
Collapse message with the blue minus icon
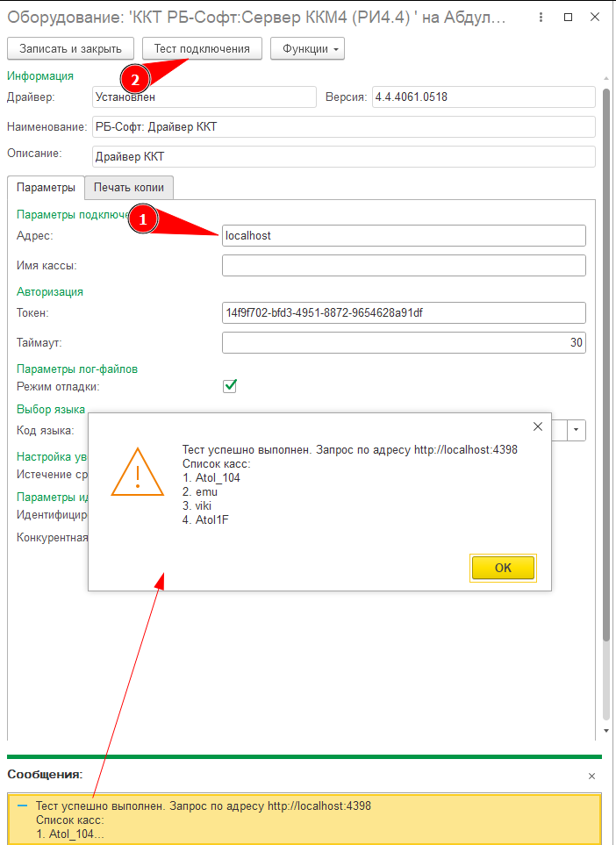click(22, 806)
